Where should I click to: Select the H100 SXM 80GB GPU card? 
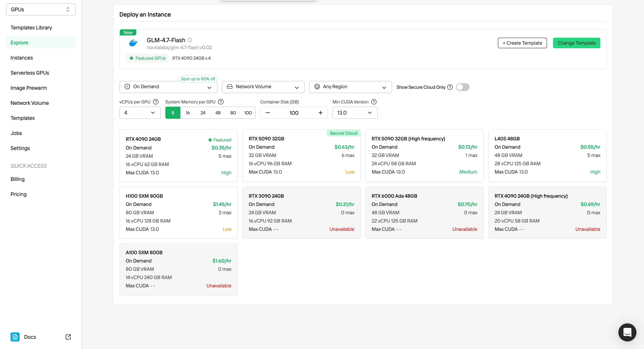tap(179, 212)
